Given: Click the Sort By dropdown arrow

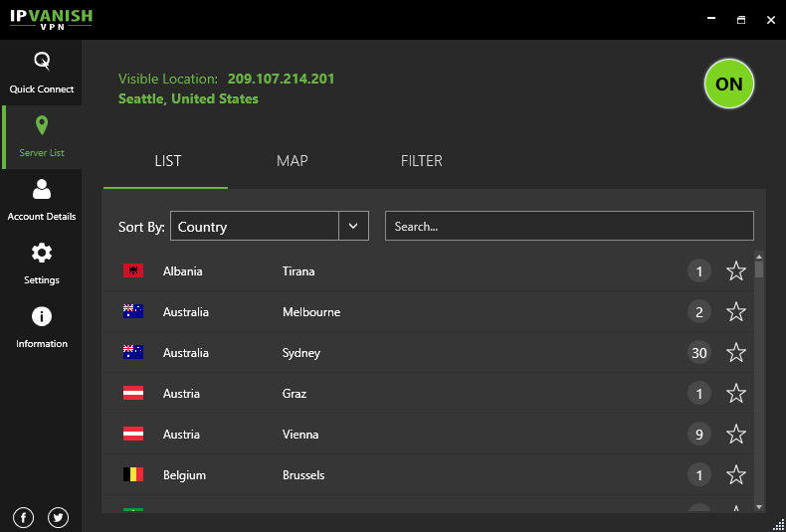Looking at the screenshot, I should click(353, 227).
